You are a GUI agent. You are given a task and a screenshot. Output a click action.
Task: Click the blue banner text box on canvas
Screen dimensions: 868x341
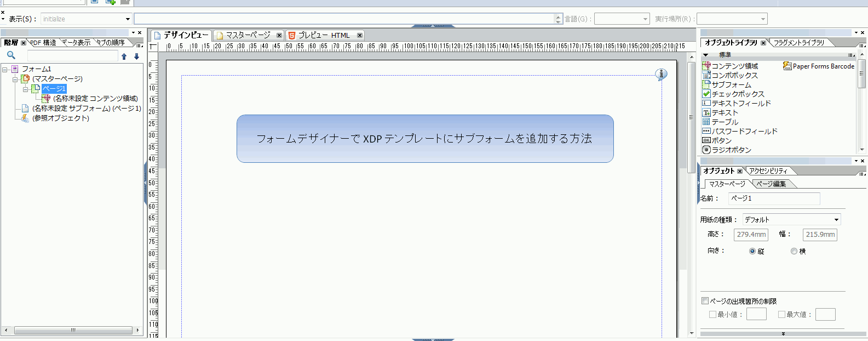425,139
